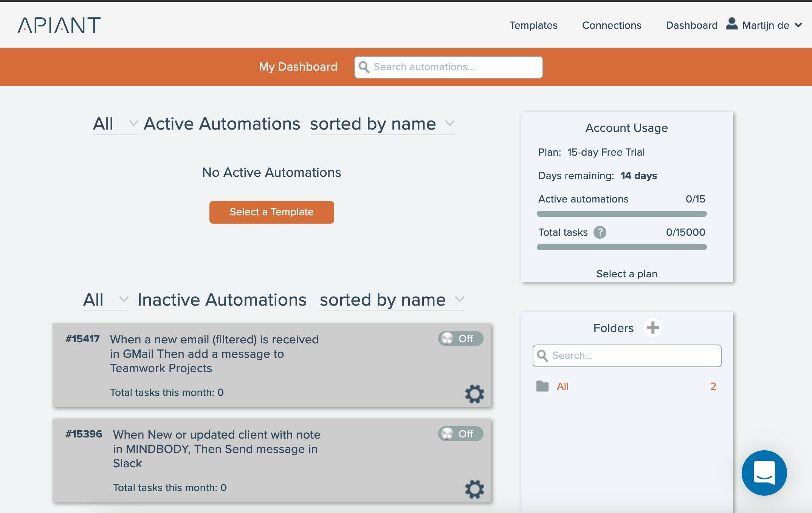Click the APIANT logo

point(59,25)
